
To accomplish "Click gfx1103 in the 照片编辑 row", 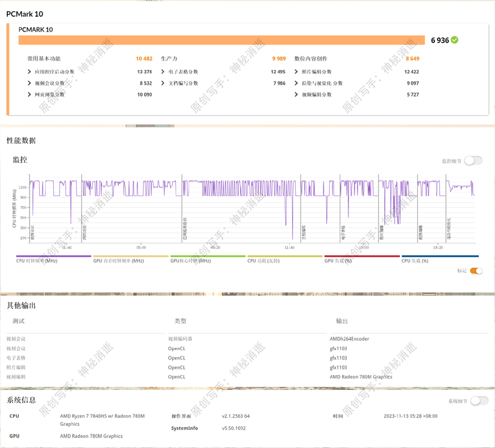I will click(x=338, y=368).
